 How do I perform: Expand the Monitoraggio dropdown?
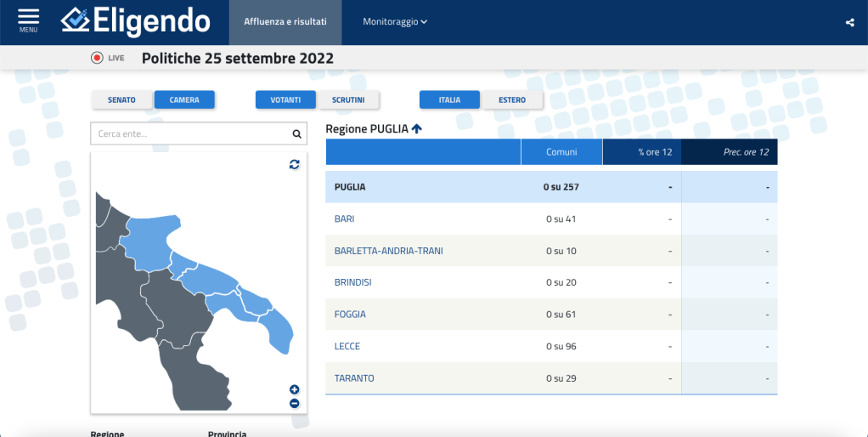pos(395,22)
